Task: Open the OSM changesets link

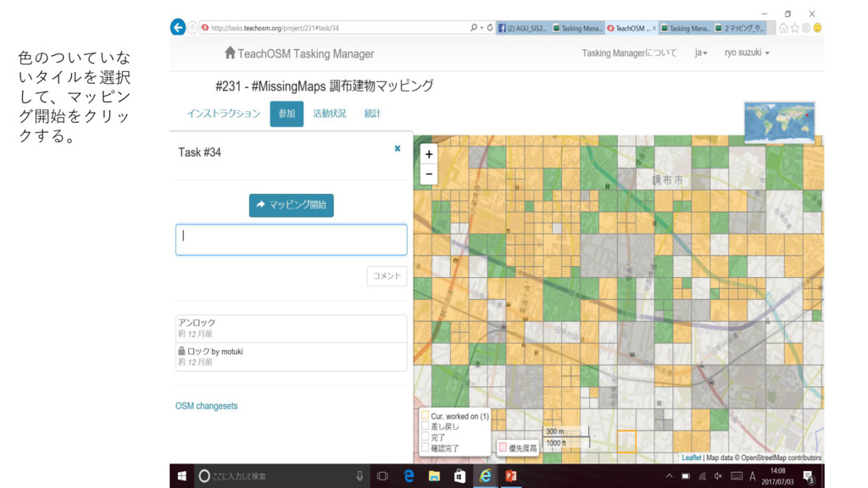Action: (x=207, y=406)
